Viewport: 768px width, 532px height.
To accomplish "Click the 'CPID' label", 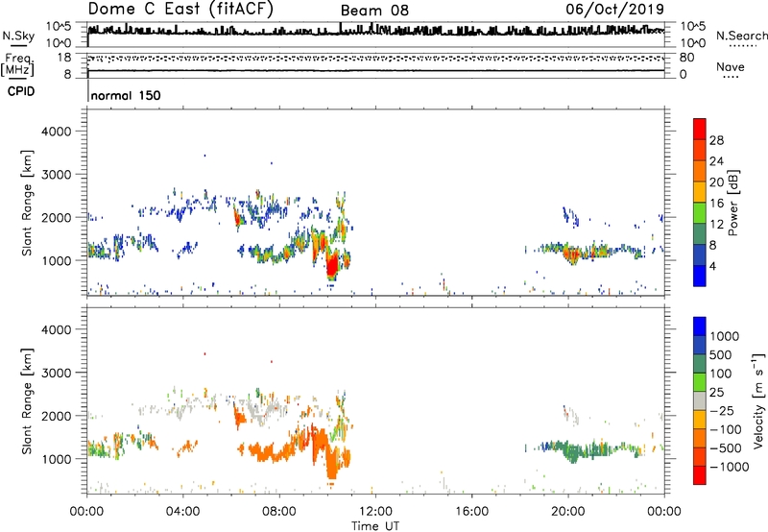I will pos(21,91).
